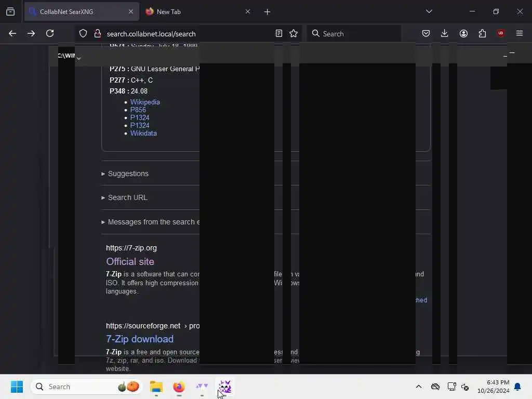The image size is (532, 399).
Task: Show hidden system tray icons
Action: pos(419,387)
